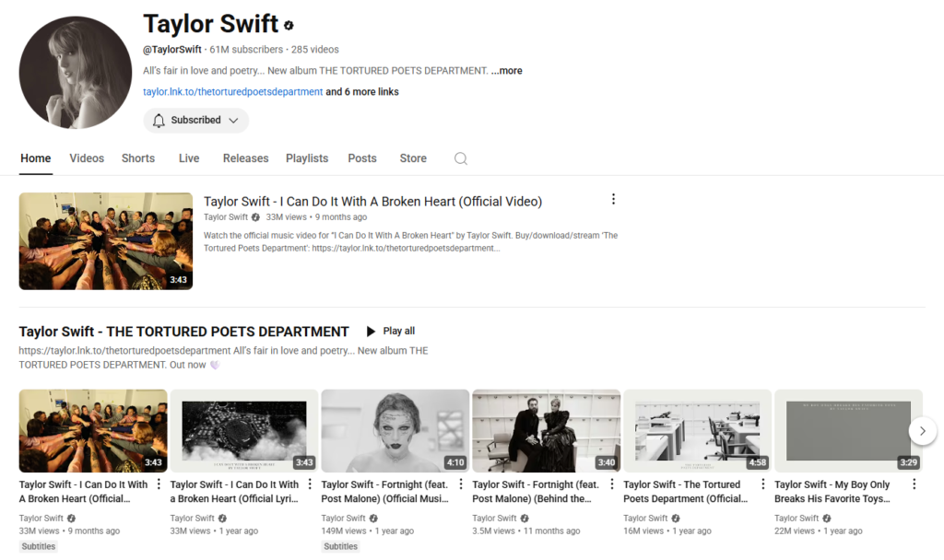Image resolution: width=944 pixels, height=560 pixels.
Task: Click the Subtitles badge under the Fortnight Official Music card
Action: point(341,546)
